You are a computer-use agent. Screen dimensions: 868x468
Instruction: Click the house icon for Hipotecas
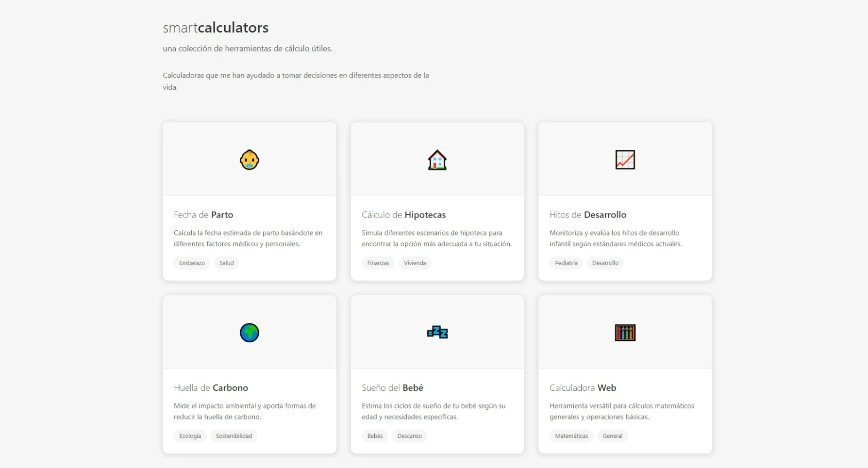click(437, 160)
